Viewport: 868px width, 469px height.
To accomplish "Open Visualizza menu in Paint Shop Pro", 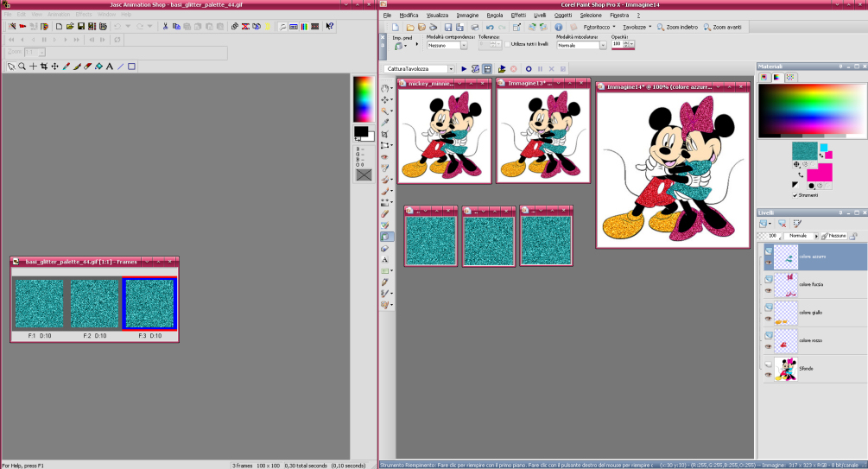I will tap(437, 16).
